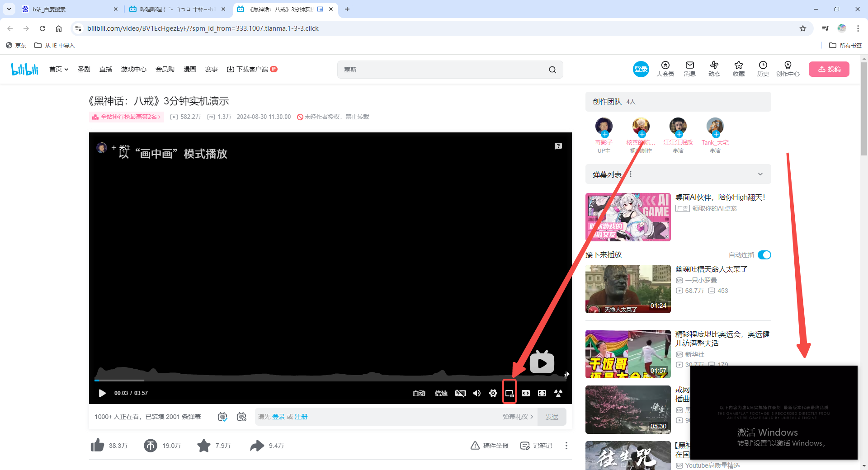The height and width of the screenshot is (470, 868).
Task: Click on the video progress bar
Action: click(x=330, y=380)
